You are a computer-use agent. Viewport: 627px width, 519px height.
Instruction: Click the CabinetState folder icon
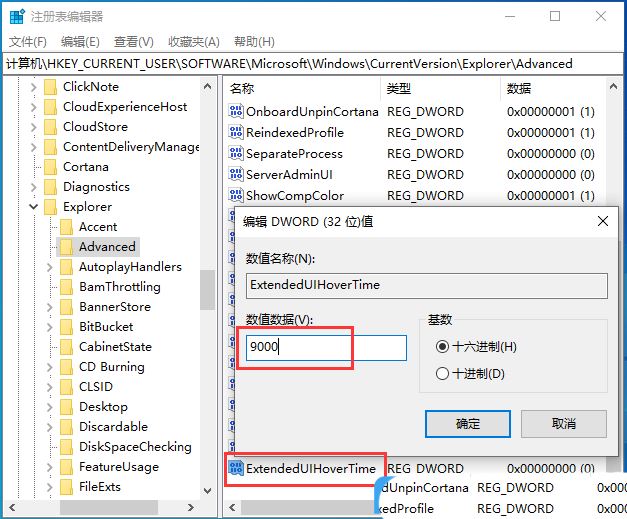(66, 347)
